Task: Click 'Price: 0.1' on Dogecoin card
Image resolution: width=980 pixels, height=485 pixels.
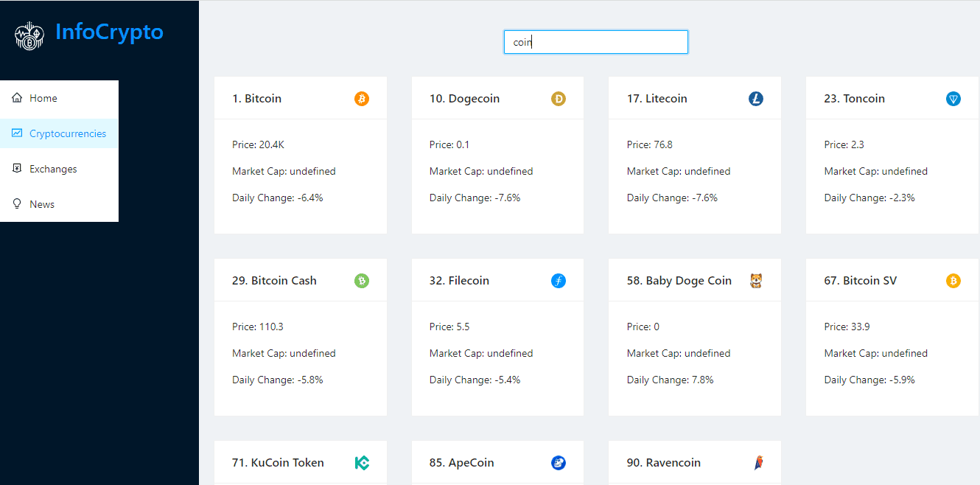Action: (x=449, y=144)
